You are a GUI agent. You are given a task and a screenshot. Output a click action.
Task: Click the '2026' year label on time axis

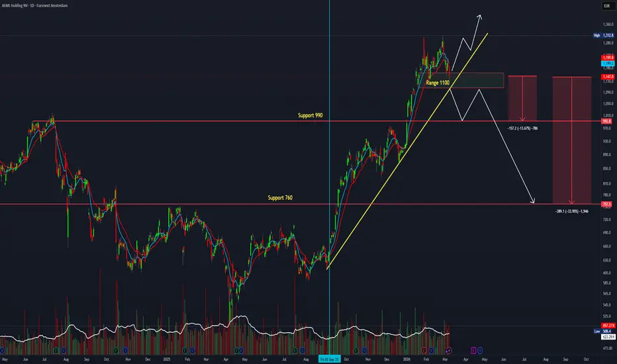(406, 359)
